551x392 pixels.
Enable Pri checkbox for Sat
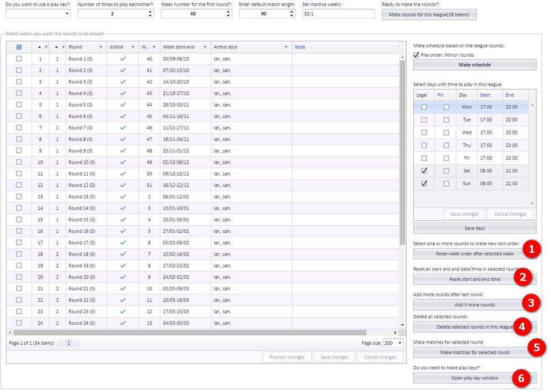coord(446,171)
